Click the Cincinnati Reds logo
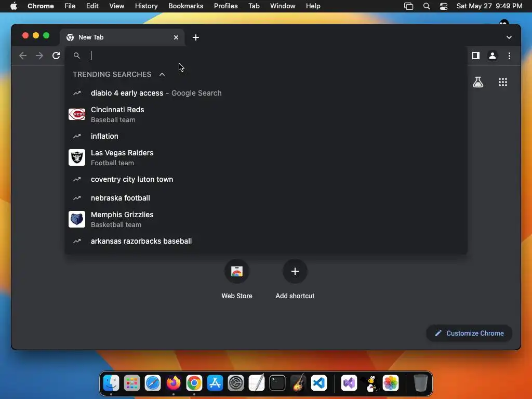532x399 pixels. (77, 114)
